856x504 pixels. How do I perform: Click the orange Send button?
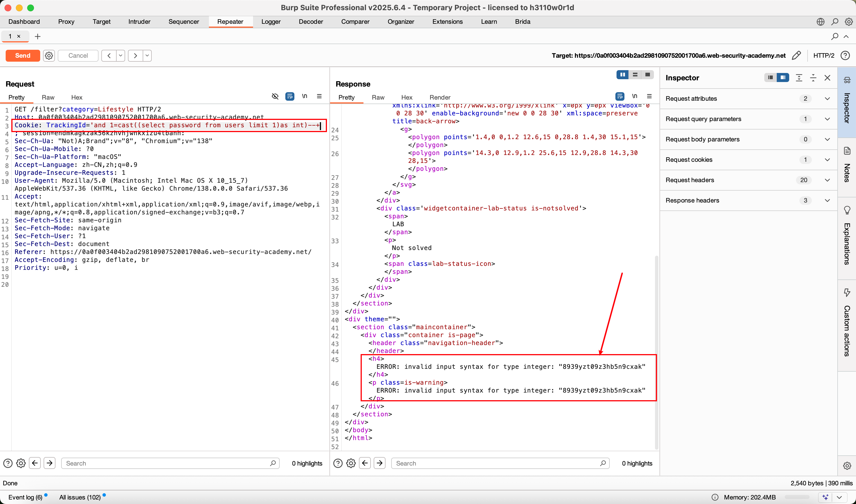23,55
